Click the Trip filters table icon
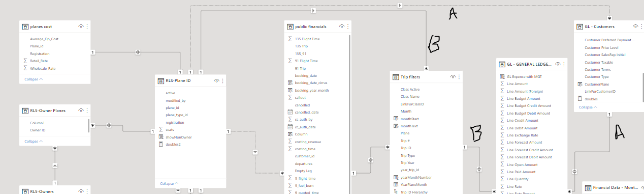Viewport: 644px width, 194px height. coord(396,77)
